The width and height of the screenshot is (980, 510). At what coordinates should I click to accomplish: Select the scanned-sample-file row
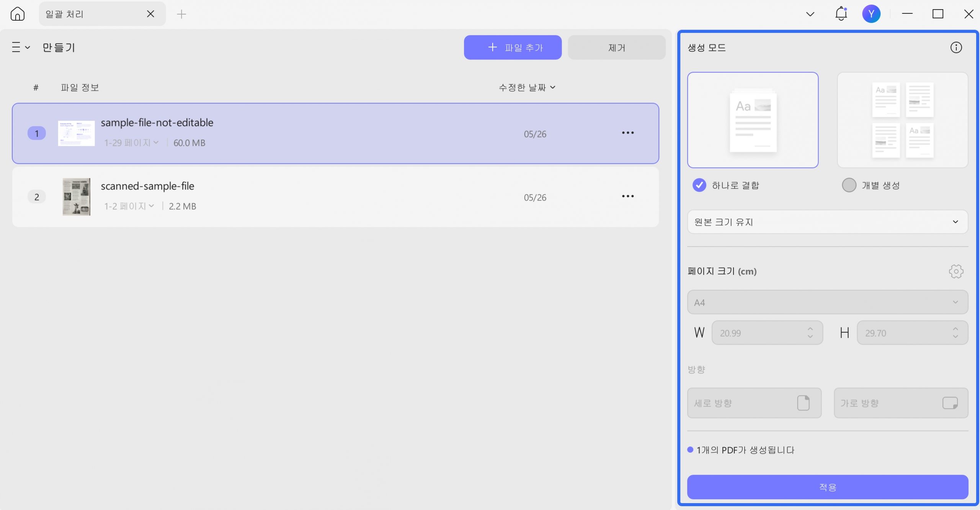point(335,197)
